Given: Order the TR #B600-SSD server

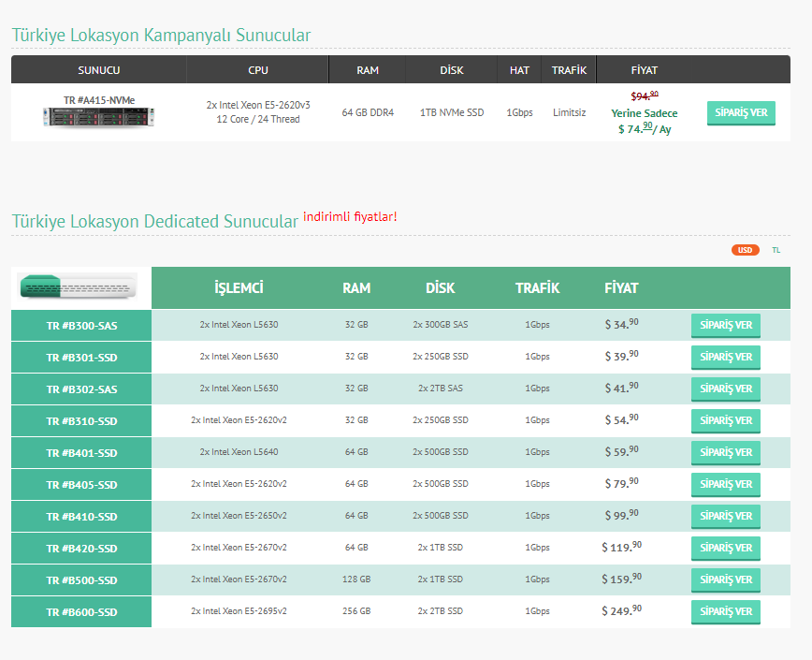Looking at the screenshot, I should point(726,612).
